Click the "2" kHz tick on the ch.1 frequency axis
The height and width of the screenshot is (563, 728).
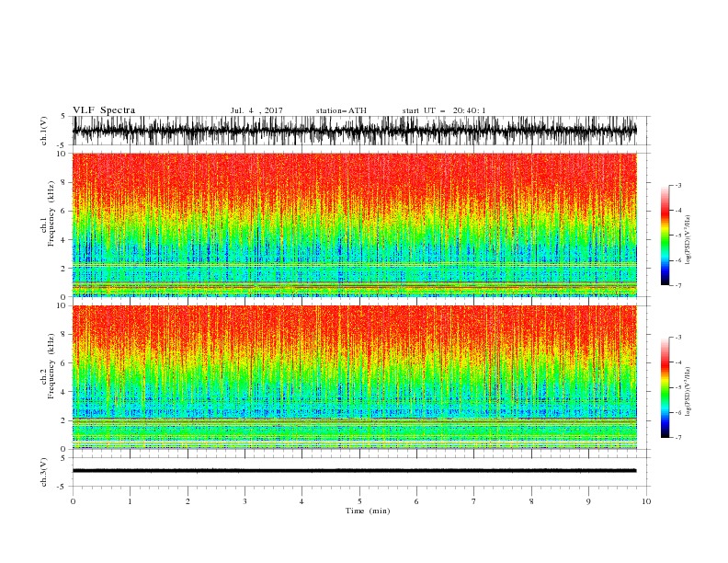(x=63, y=269)
